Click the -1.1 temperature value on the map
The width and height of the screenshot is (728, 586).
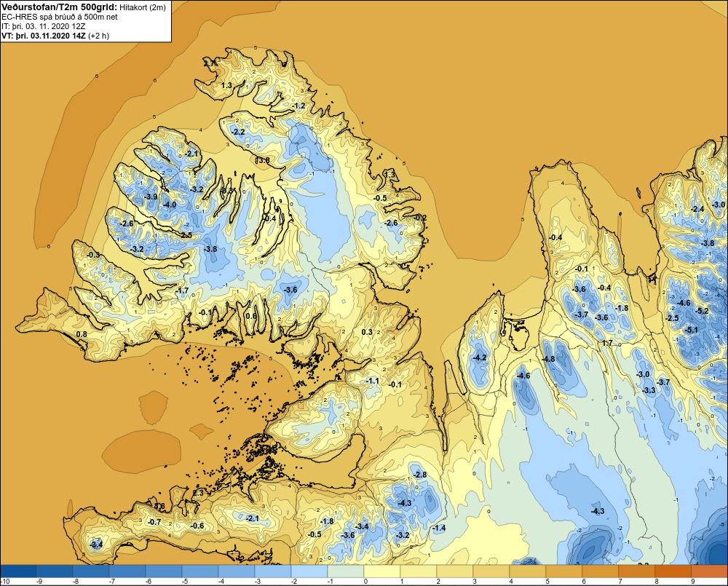click(372, 381)
